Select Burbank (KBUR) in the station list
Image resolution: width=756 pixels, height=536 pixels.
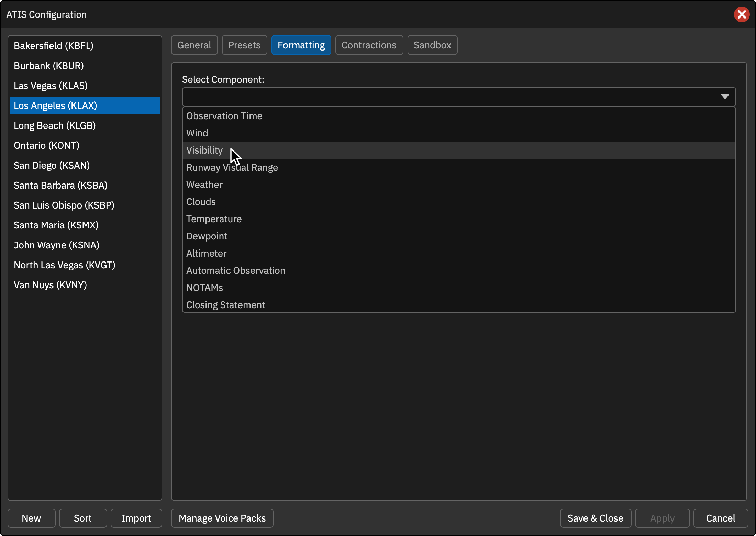click(85, 66)
